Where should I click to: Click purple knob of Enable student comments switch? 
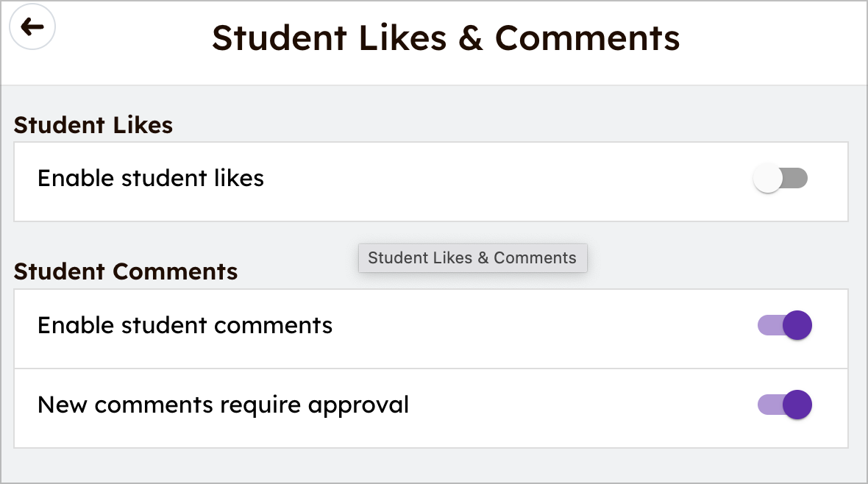tap(797, 325)
